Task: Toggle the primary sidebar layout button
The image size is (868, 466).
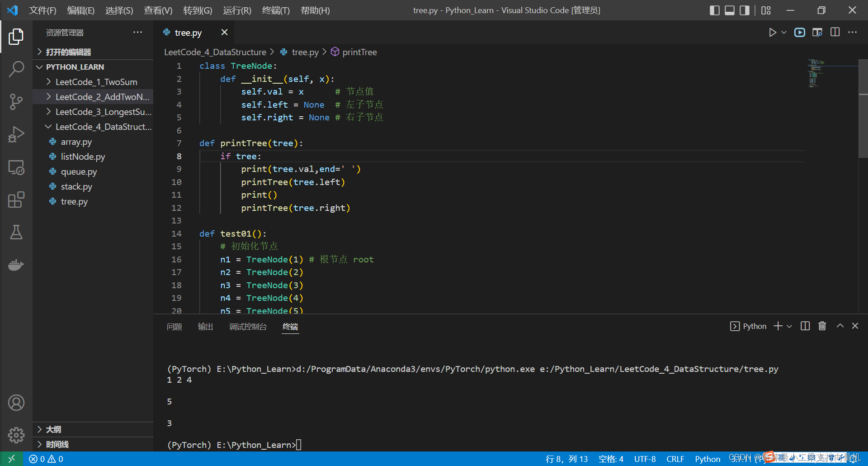Action: (x=715, y=10)
